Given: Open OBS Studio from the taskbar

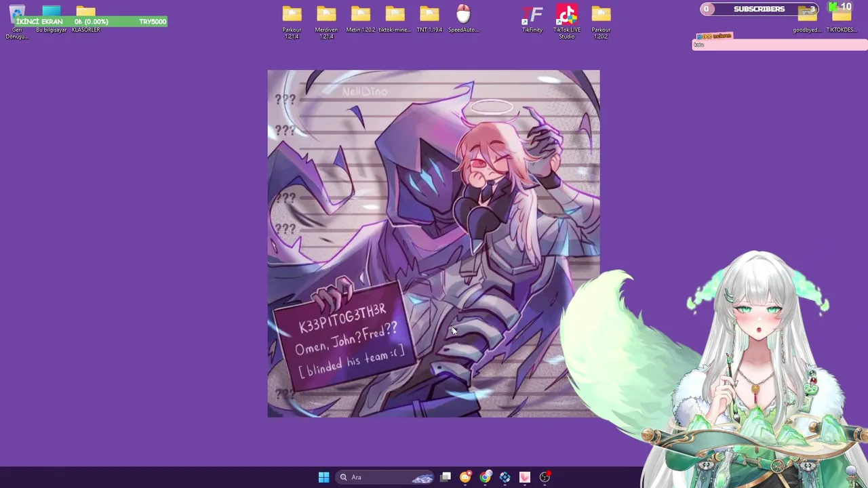Looking at the screenshot, I should [x=545, y=477].
